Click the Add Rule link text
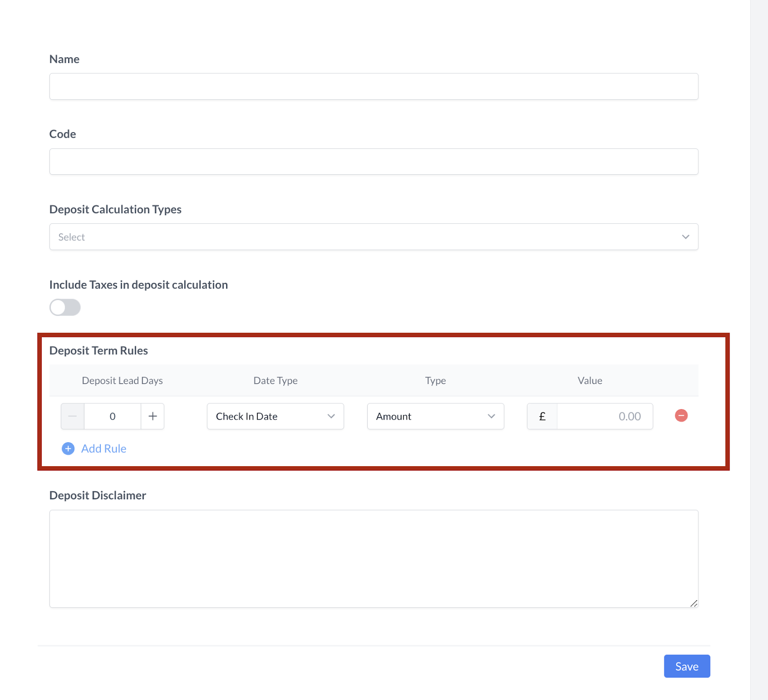 104,448
